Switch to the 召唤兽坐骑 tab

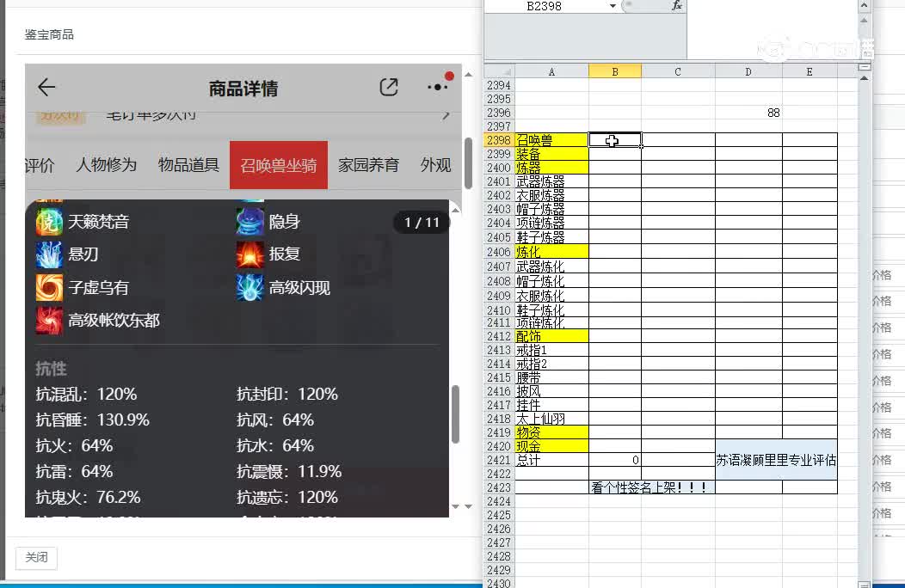pyautogui.click(x=279, y=165)
